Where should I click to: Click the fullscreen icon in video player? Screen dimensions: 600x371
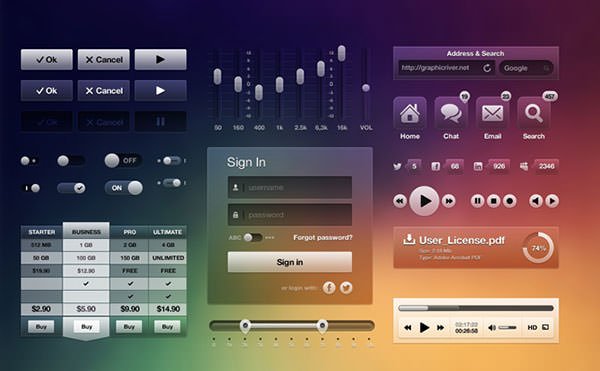click(x=546, y=327)
